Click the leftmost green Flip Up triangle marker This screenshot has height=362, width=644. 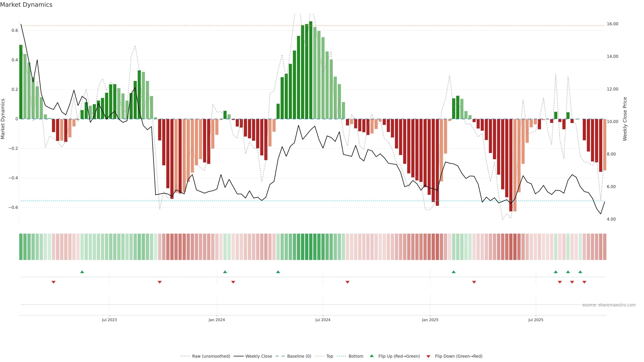coord(82,272)
